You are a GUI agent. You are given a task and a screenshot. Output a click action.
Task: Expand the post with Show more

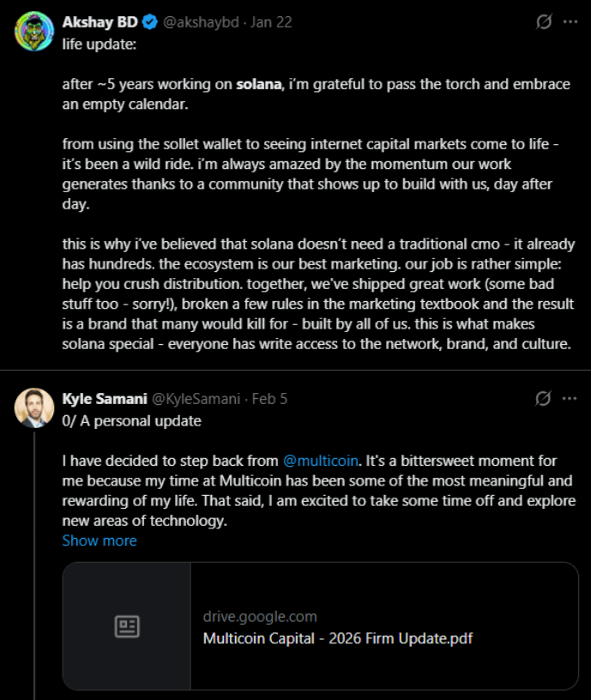pyautogui.click(x=100, y=540)
